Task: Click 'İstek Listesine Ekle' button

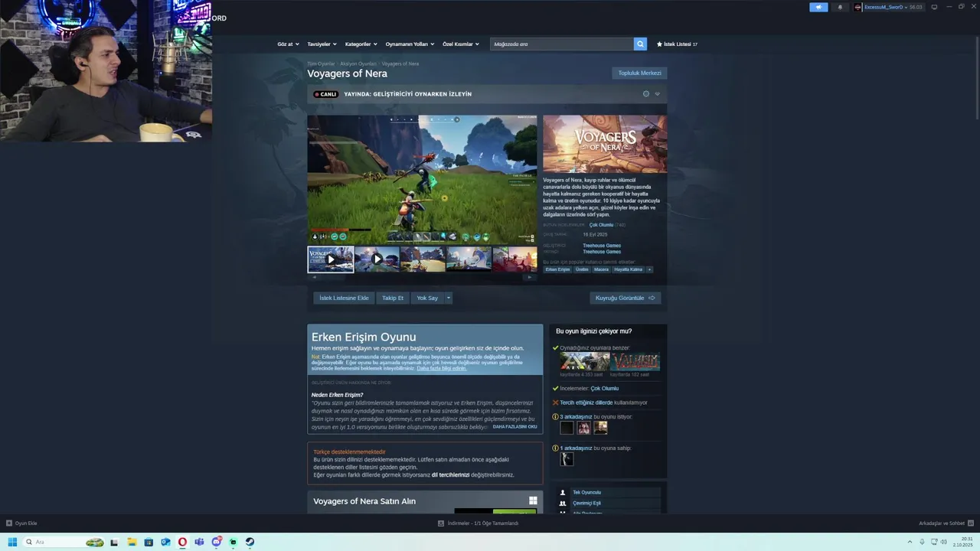Action: pyautogui.click(x=344, y=298)
